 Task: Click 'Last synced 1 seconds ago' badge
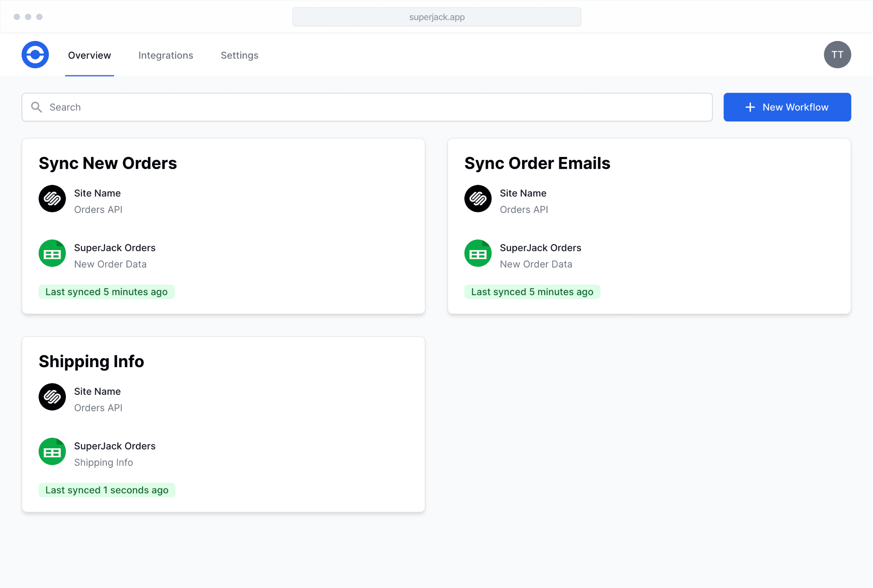click(107, 490)
